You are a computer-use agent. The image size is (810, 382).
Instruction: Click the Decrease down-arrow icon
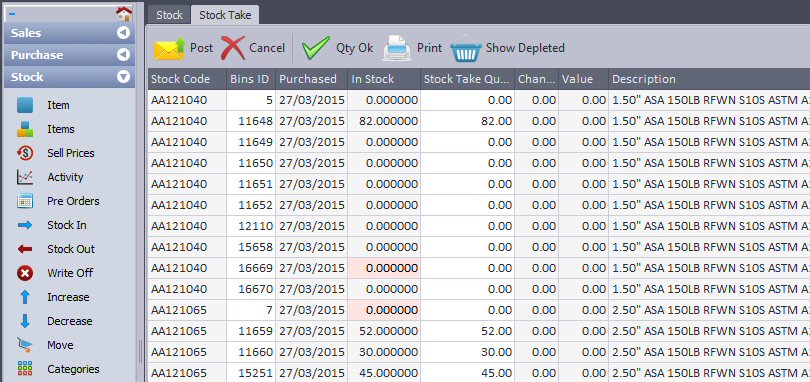[25, 321]
